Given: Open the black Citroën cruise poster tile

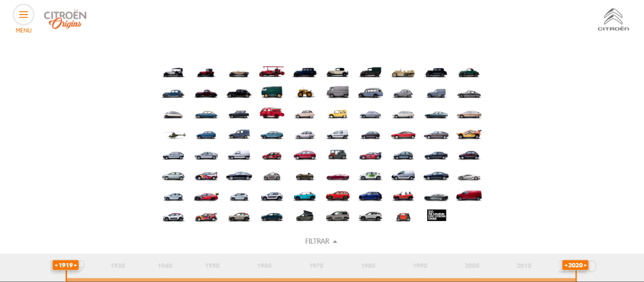Looking at the screenshot, I should [436, 216].
